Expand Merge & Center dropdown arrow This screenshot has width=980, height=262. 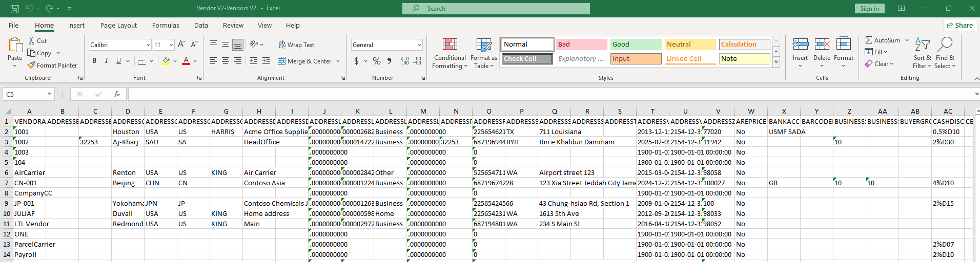click(338, 61)
